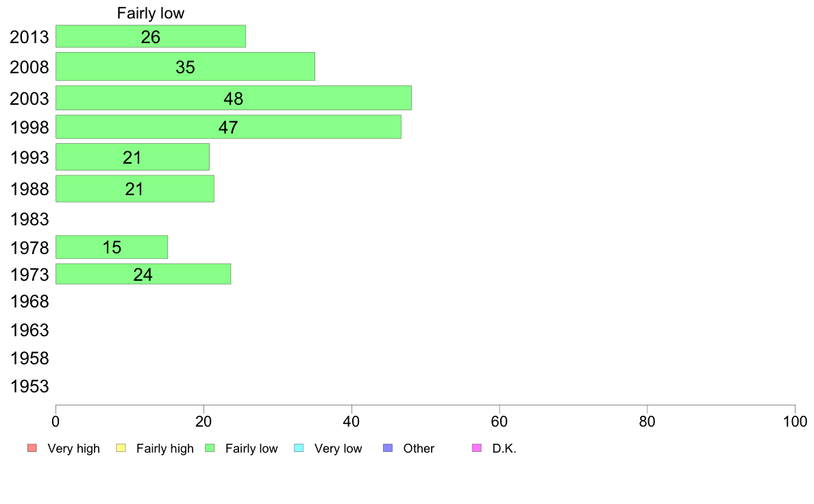Select the 1993 bar showing 21
814x504 pixels.
tap(132, 157)
